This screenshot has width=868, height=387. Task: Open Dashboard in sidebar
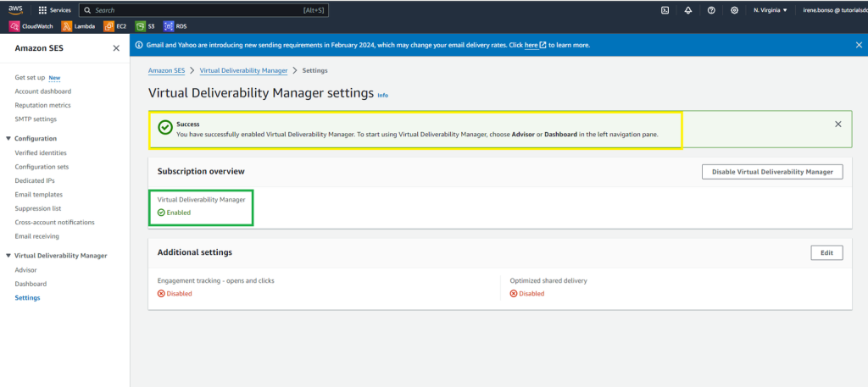pos(31,284)
